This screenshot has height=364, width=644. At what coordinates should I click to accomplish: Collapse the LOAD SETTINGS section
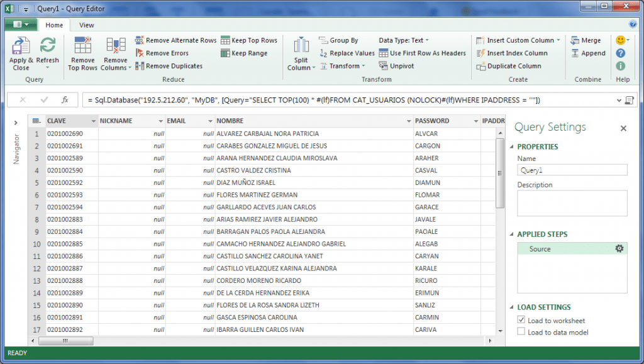pyautogui.click(x=512, y=307)
